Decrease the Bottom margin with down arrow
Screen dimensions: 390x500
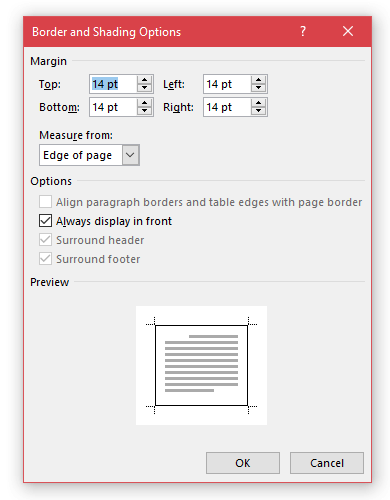144,111
